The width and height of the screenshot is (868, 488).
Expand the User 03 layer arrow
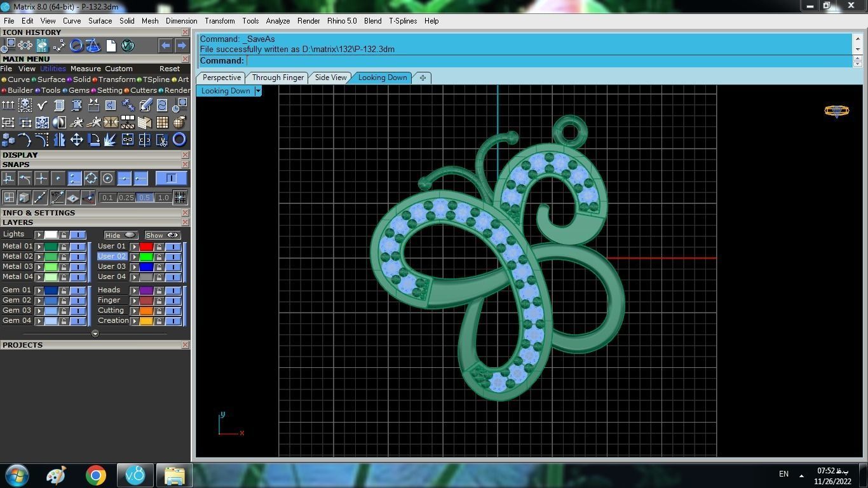coord(134,267)
